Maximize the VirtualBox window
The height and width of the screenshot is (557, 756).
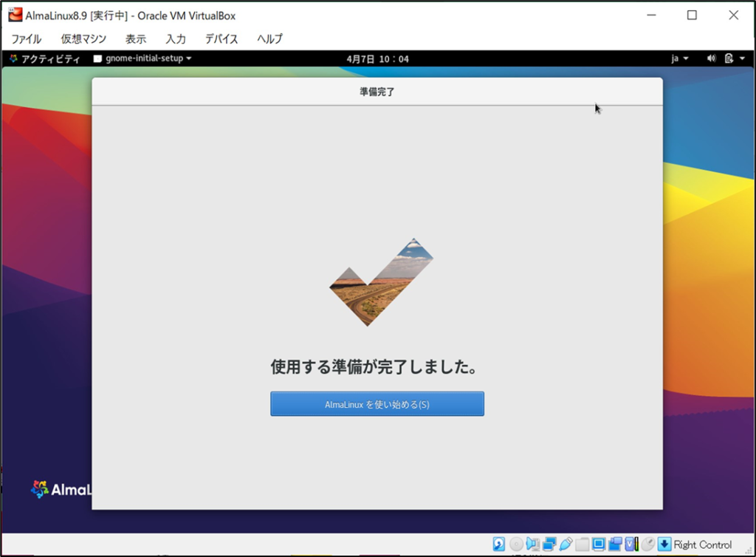point(692,15)
